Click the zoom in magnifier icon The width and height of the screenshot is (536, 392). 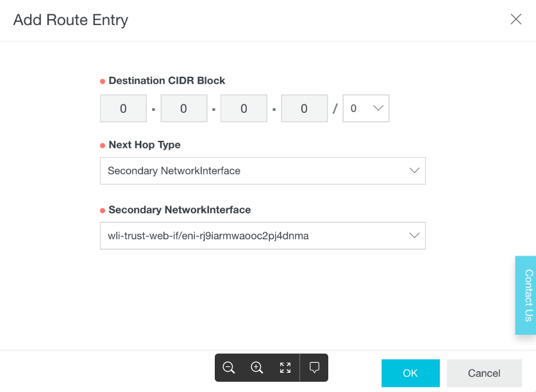[x=257, y=368]
